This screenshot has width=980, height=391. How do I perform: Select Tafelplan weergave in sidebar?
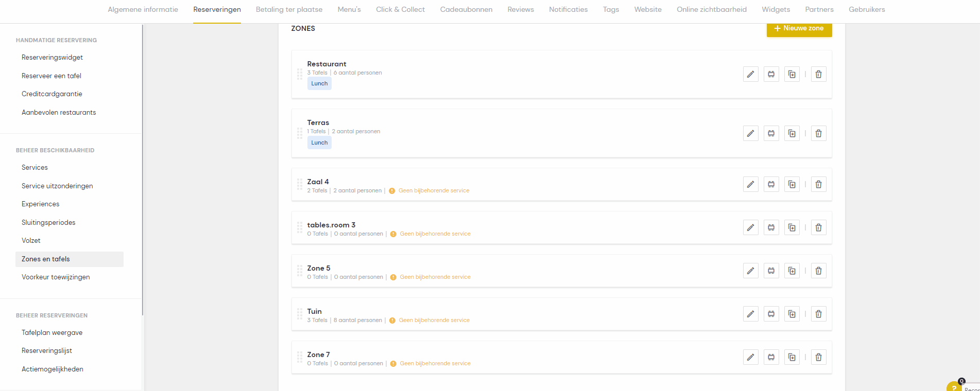click(x=52, y=332)
